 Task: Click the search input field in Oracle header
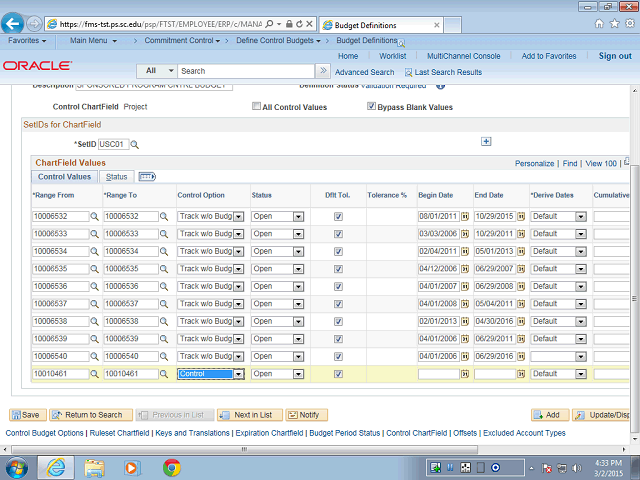(246, 71)
